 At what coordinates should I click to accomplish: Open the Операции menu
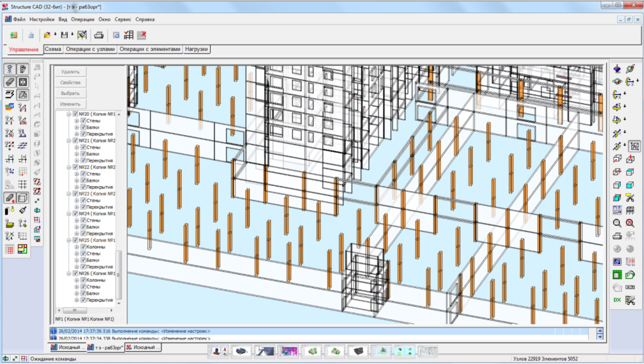(82, 19)
